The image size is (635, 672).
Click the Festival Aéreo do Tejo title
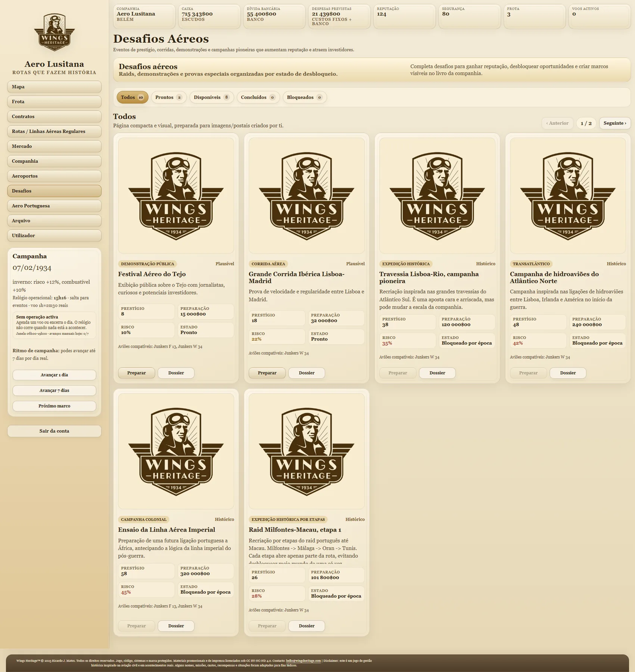click(x=152, y=274)
